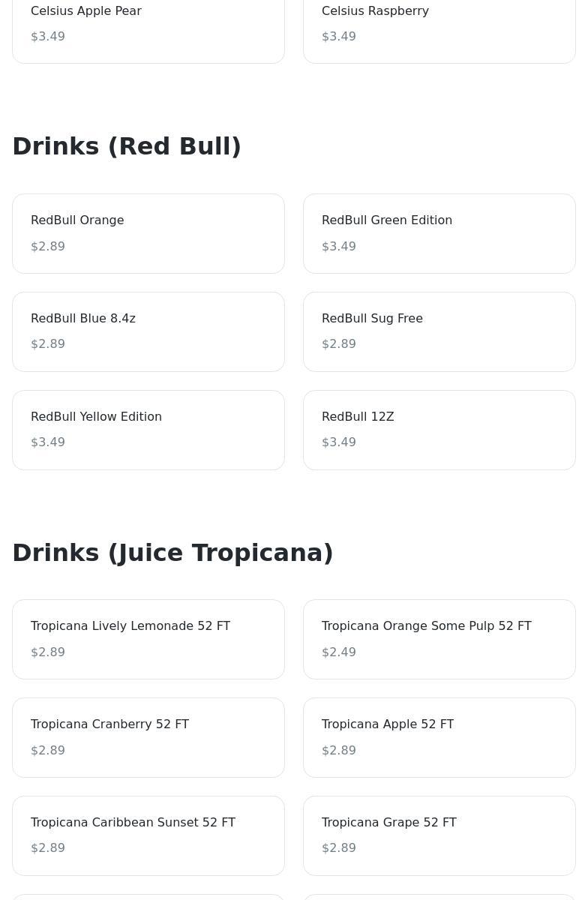This screenshot has height=900, width=588.
Task: Click the $2.89 price under RedBull Orange
Action: (48, 247)
